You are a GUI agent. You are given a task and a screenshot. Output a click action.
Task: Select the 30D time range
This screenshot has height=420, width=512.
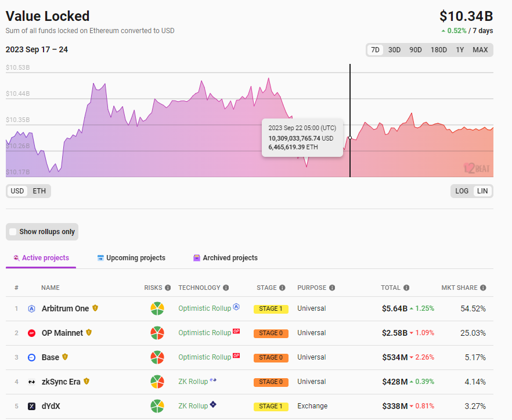coord(394,50)
